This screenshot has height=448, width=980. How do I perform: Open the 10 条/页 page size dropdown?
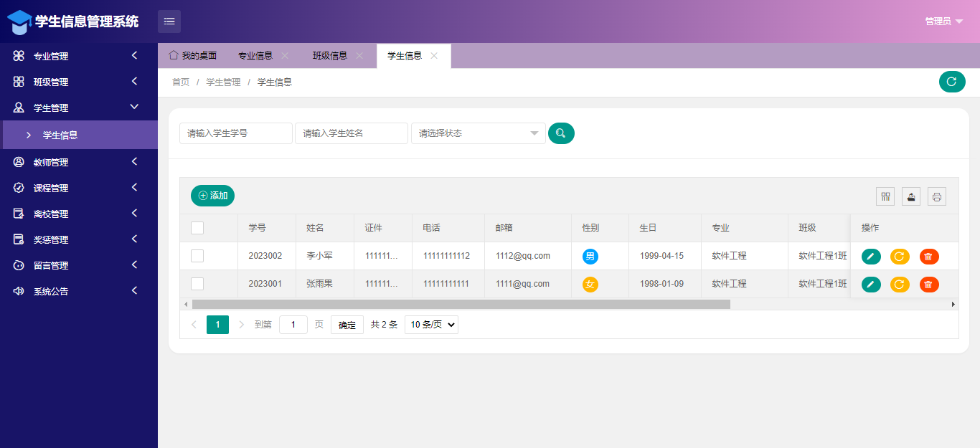(431, 325)
